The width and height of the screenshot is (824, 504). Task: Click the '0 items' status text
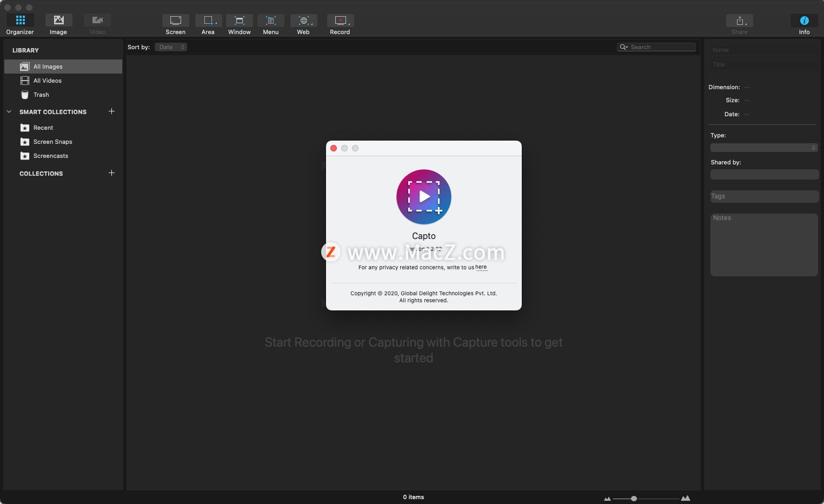click(x=414, y=497)
